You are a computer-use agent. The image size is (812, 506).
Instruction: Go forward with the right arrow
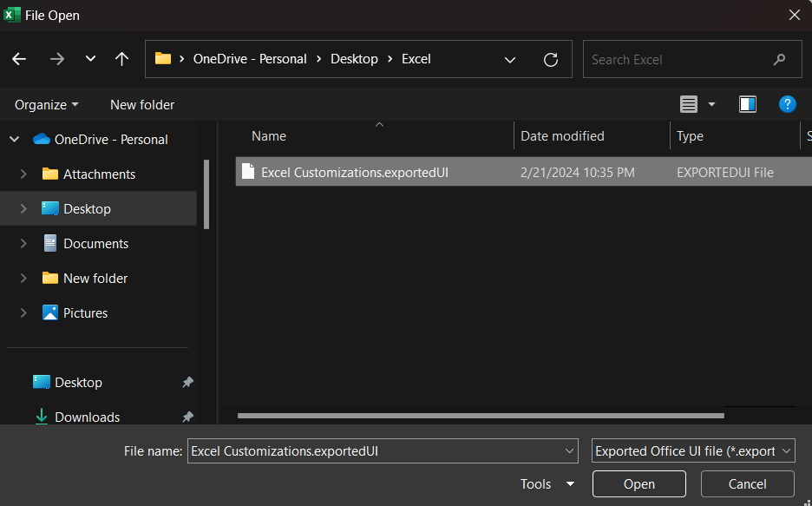(x=57, y=59)
